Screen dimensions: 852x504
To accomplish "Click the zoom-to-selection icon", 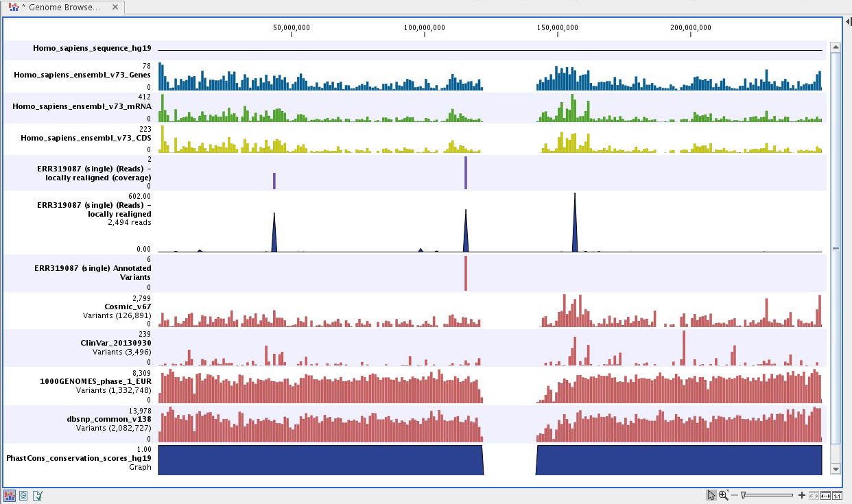I will tap(812, 494).
